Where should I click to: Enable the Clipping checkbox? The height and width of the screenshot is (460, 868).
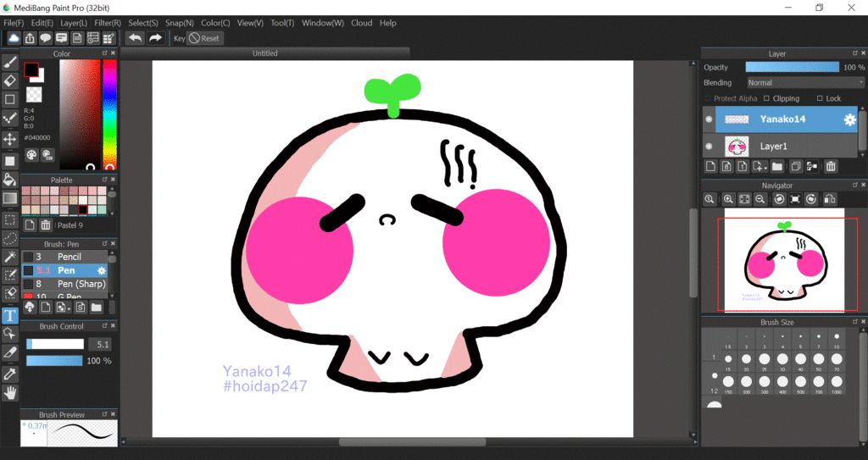point(766,98)
